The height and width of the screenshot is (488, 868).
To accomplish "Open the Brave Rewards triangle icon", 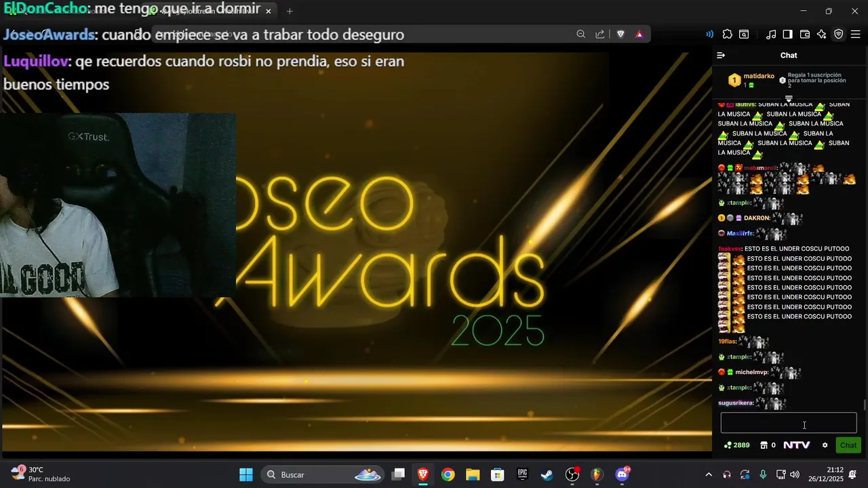I will pyautogui.click(x=639, y=34).
